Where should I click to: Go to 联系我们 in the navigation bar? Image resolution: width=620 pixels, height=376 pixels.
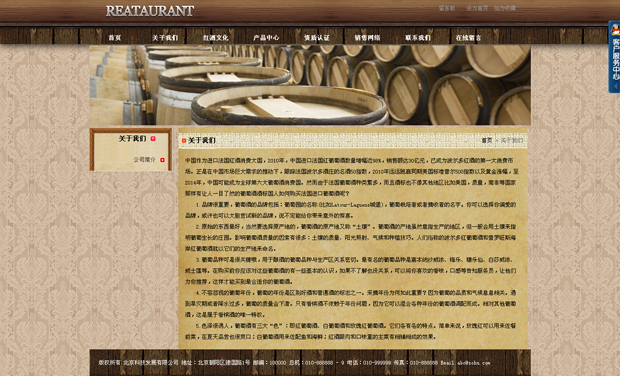418,38
